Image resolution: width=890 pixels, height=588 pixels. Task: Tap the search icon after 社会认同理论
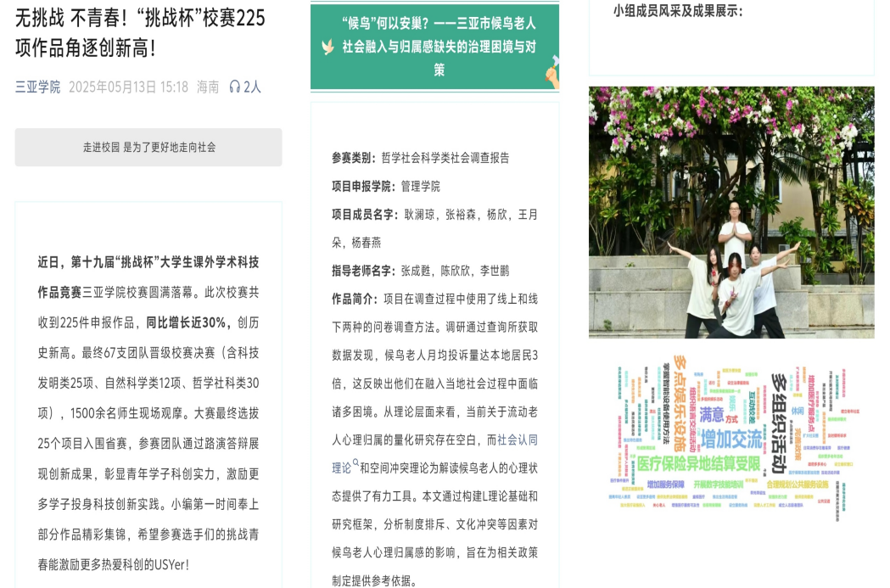tap(355, 462)
